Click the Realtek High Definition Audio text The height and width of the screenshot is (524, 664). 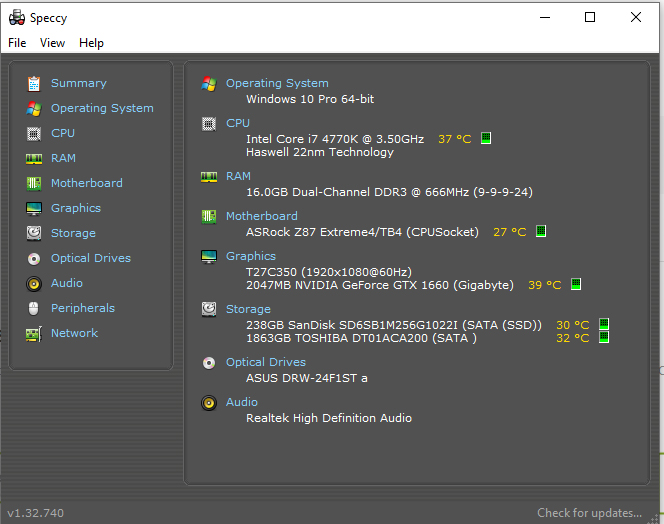tap(329, 418)
